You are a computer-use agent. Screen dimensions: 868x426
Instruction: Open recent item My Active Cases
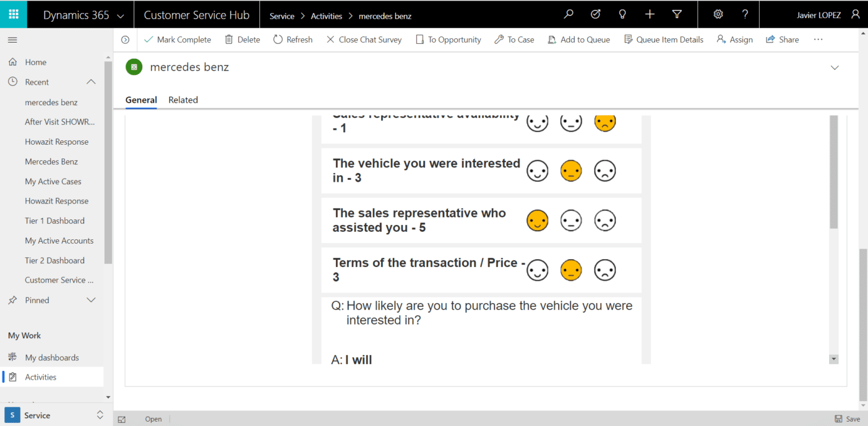[x=53, y=182]
